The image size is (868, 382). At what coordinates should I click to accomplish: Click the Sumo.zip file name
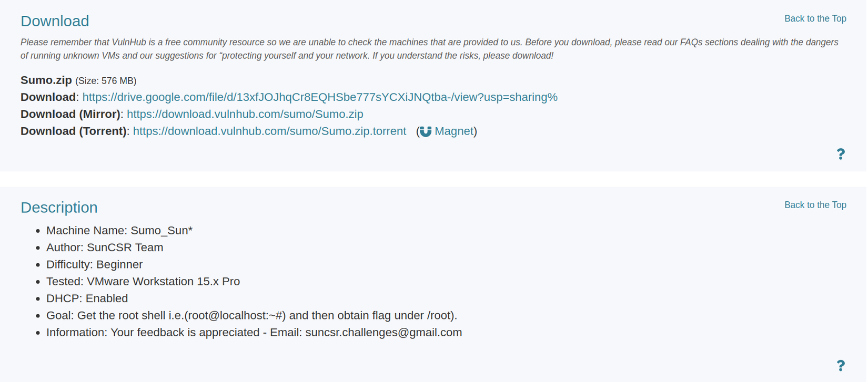point(46,80)
